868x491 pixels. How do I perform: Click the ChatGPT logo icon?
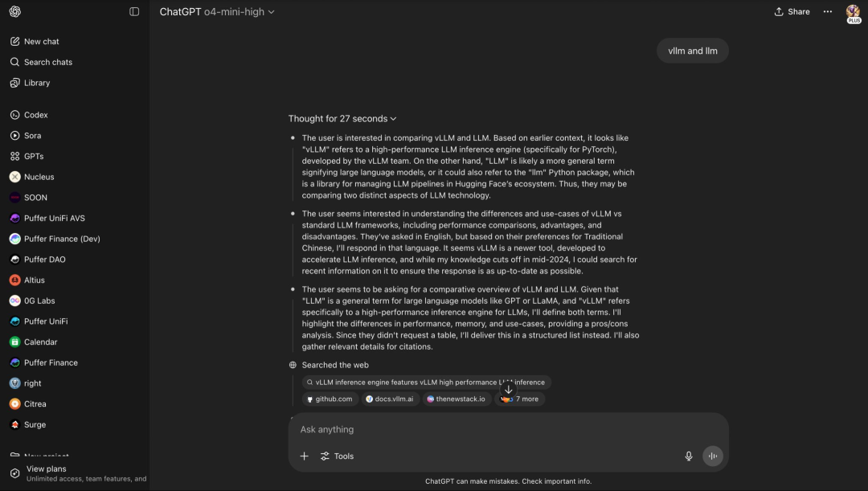[15, 11]
